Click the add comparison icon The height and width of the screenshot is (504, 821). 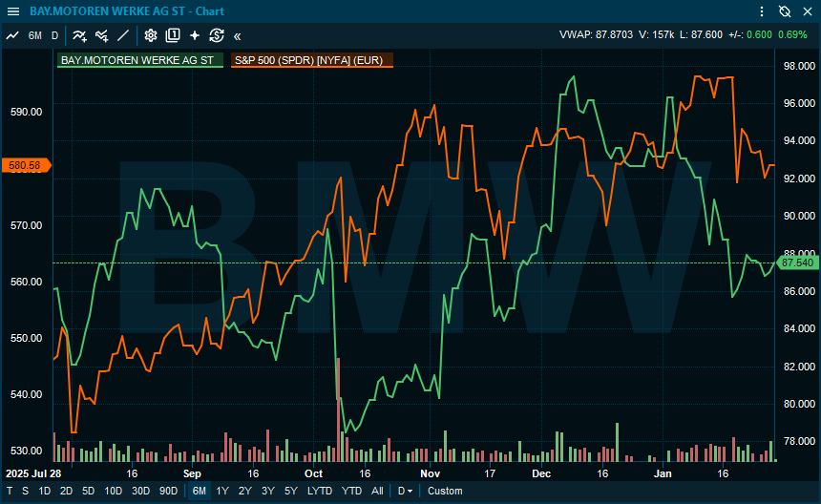click(101, 35)
